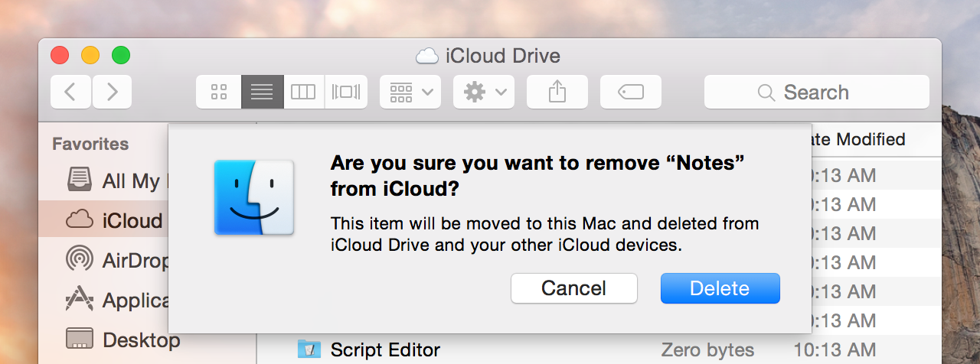
Task: Switch to Cover Flow view
Action: [346, 92]
